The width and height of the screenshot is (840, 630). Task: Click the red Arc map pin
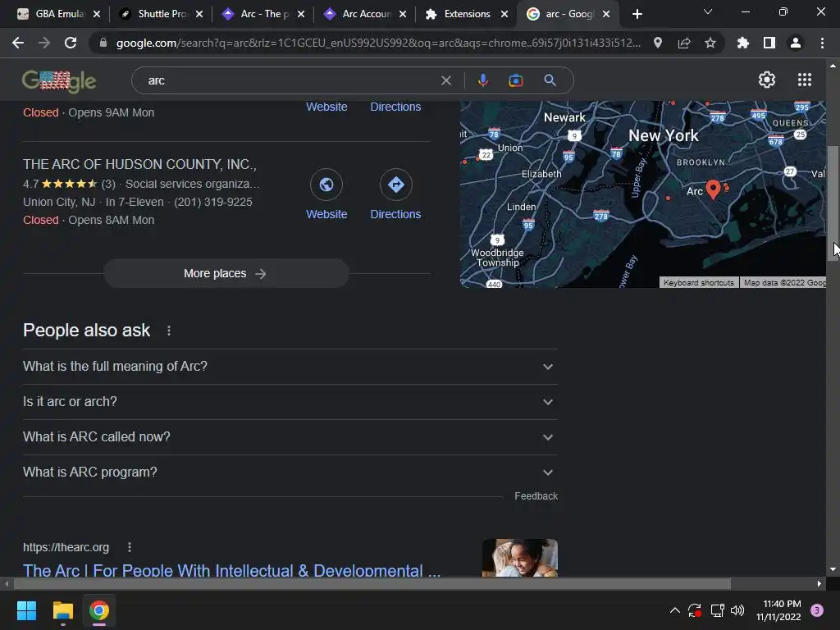713,189
